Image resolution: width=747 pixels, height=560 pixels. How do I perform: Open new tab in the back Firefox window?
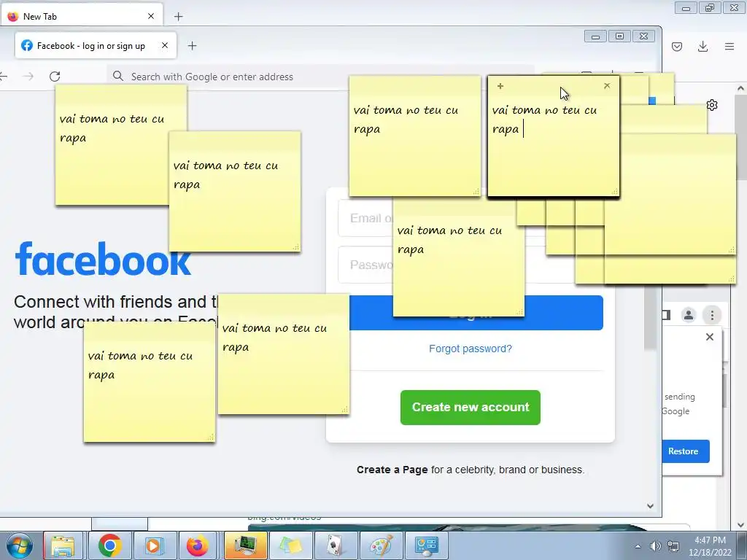tap(178, 17)
